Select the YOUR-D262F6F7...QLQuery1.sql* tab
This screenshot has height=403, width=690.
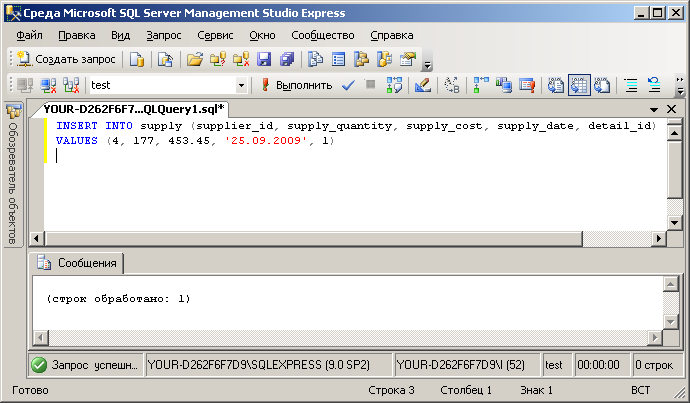coord(132,109)
